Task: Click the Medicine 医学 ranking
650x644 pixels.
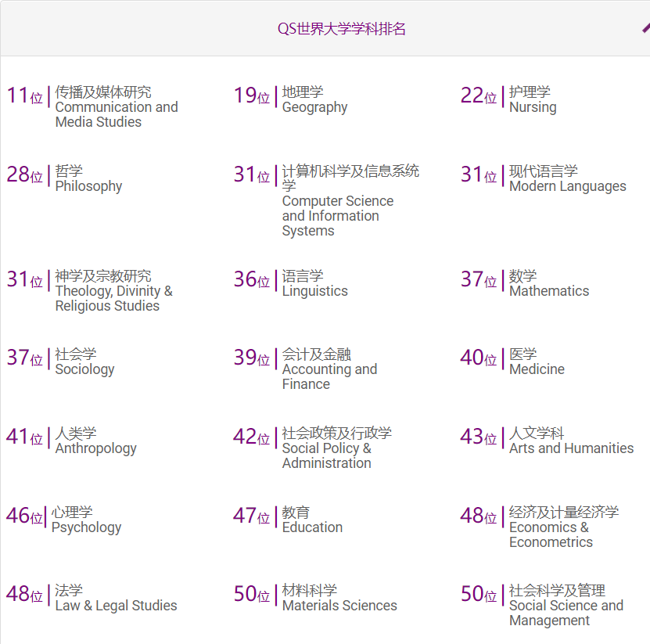Action: 537,362
